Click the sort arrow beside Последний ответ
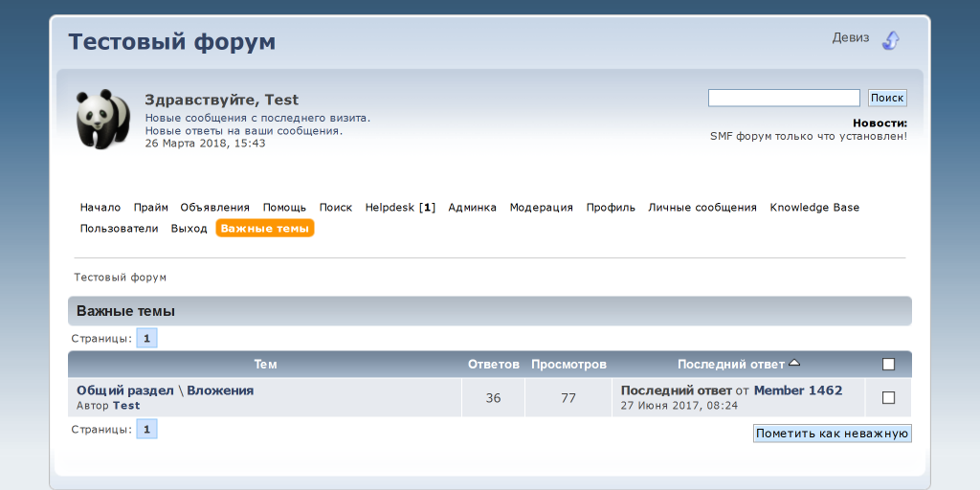Viewport: 980px width, 490px height. click(x=794, y=364)
